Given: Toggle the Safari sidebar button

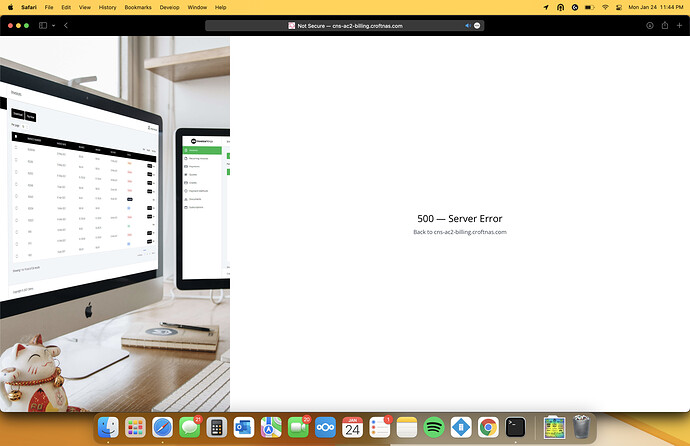Looking at the screenshot, I should (x=43, y=26).
